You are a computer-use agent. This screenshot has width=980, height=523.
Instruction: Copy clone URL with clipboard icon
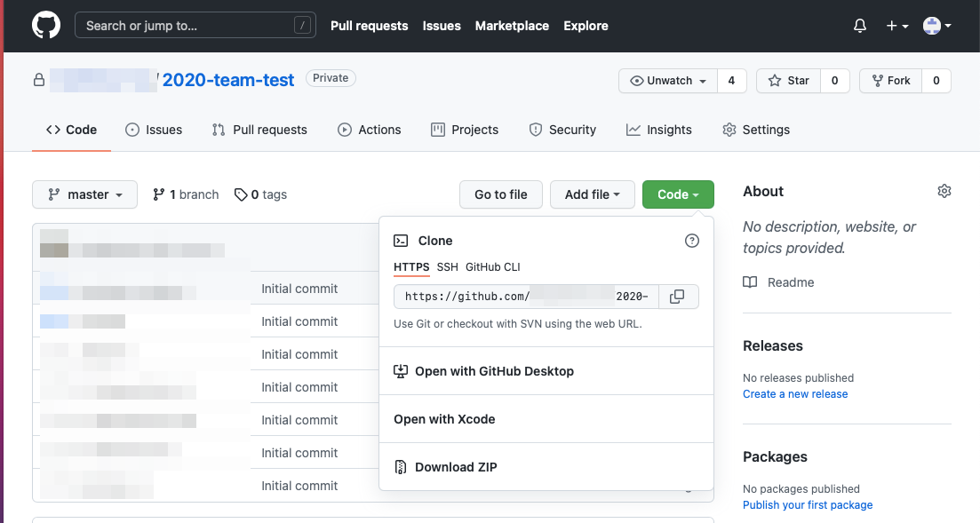[678, 297]
